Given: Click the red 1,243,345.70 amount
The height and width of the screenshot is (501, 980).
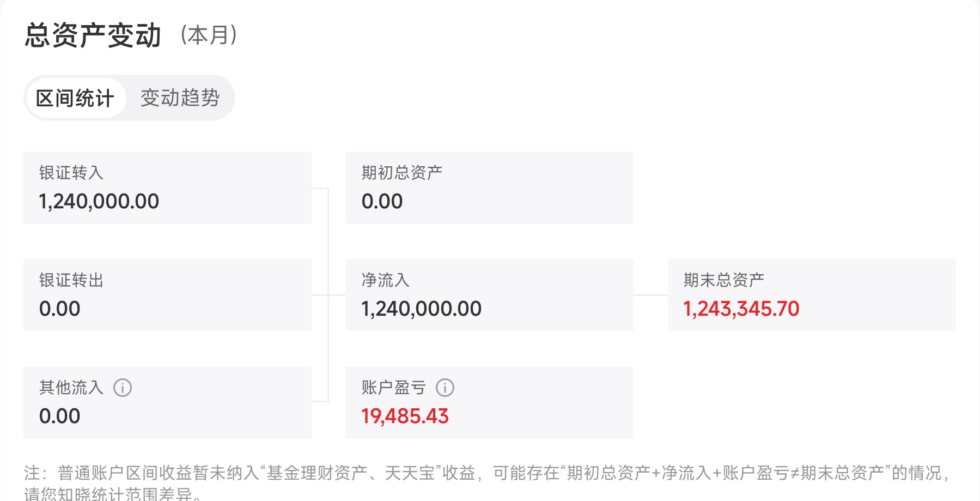Looking at the screenshot, I should [741, 309].
